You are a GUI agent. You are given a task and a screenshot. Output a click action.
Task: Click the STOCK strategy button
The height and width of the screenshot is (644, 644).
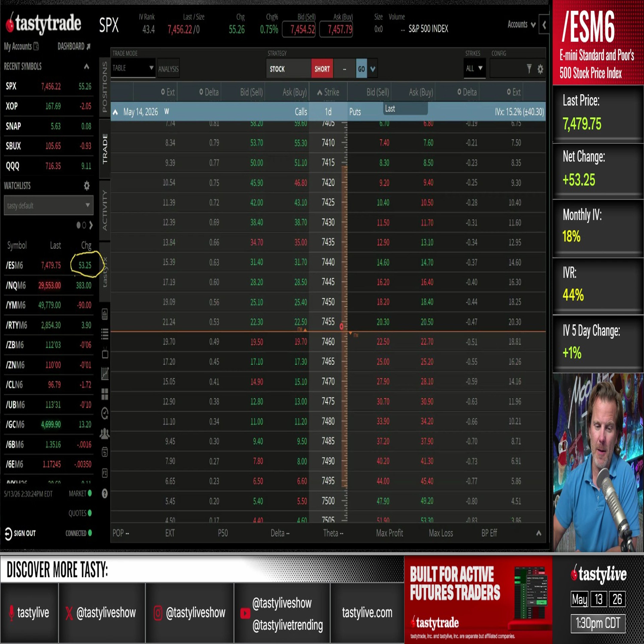click(288, 69)
